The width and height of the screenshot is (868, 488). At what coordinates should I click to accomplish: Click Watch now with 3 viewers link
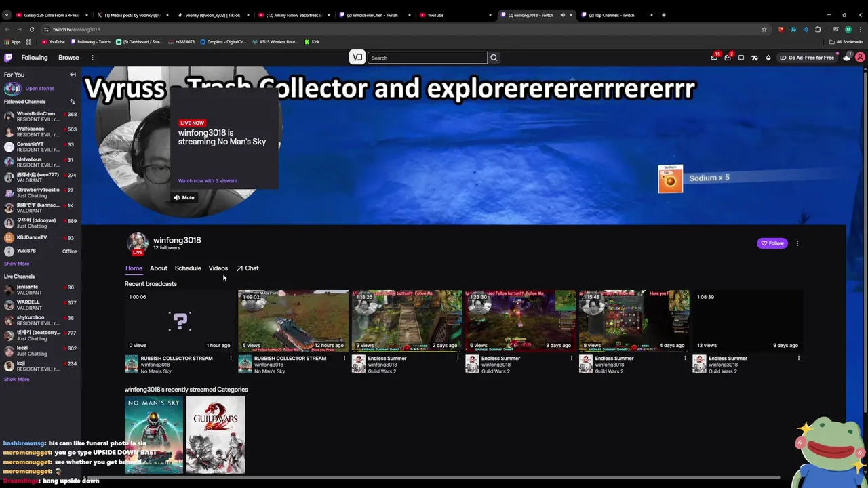[x=208, y=181]
